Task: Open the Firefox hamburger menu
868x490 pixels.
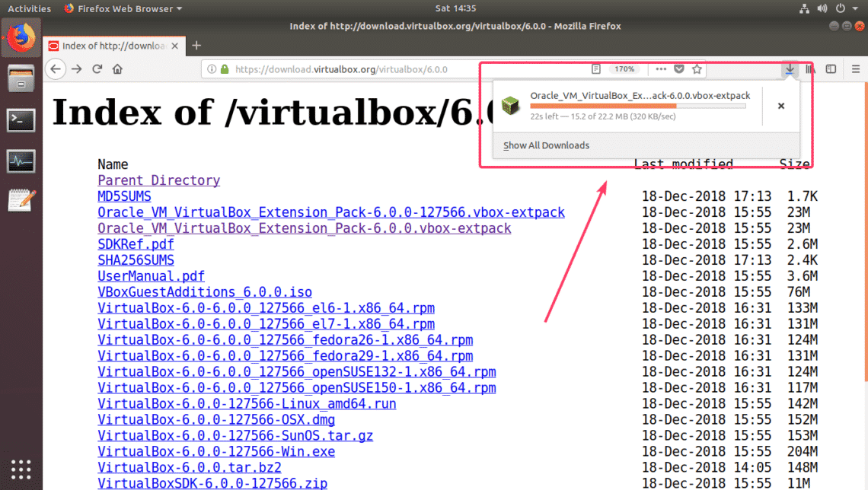Action: pos(856,69)
